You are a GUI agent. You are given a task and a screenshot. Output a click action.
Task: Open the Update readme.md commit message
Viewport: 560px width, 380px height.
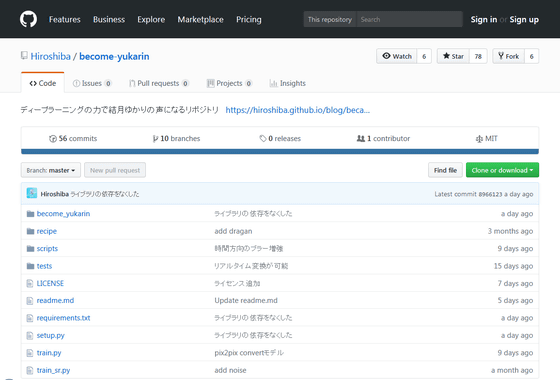pyautogui.click(x=246, y=300)
